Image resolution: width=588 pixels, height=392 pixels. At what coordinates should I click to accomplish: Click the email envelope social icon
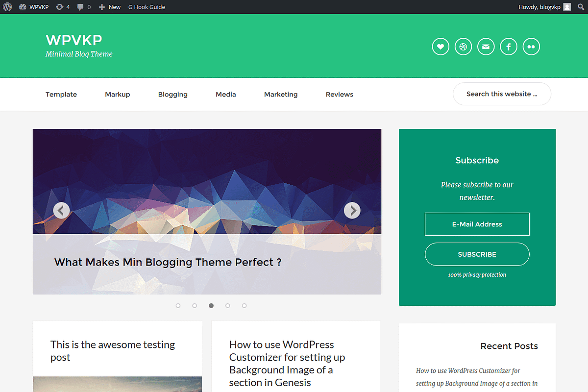click(486, 47)
